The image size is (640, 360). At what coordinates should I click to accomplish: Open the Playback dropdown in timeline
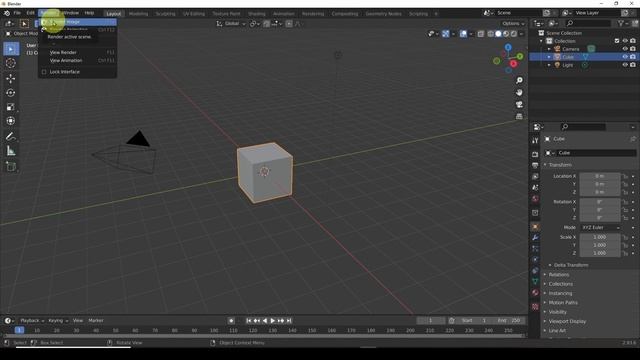pyautogui.click(x=32, y=321)
